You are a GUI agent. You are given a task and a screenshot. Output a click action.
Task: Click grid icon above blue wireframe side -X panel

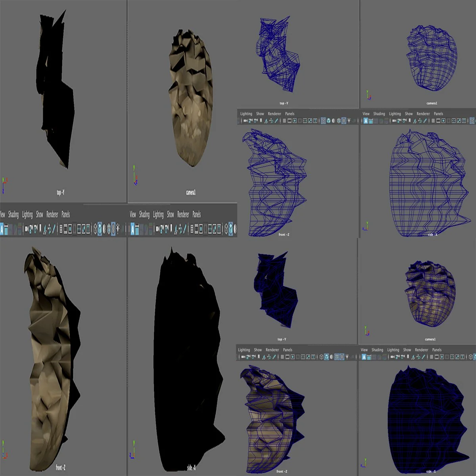[x=432, y=121]
